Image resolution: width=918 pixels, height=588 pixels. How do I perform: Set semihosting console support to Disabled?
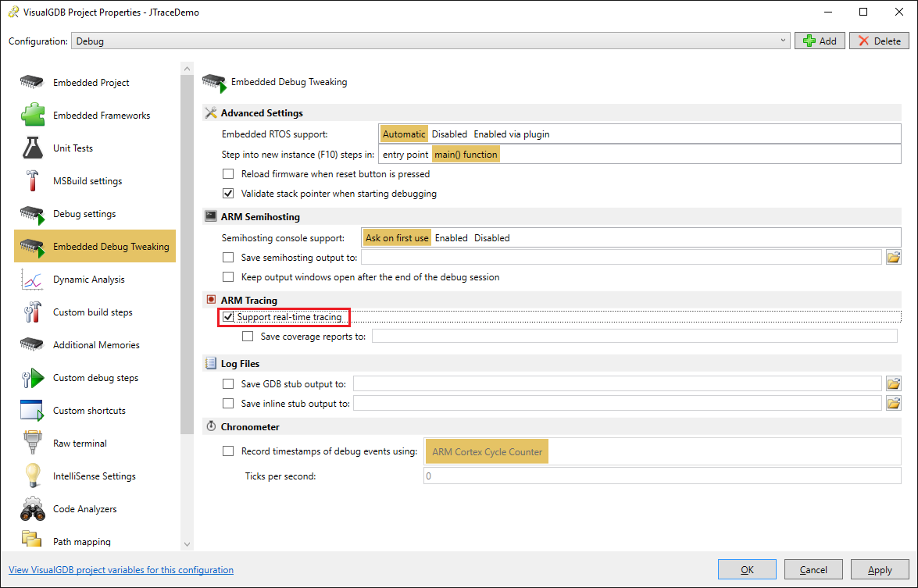click(491, 238)
